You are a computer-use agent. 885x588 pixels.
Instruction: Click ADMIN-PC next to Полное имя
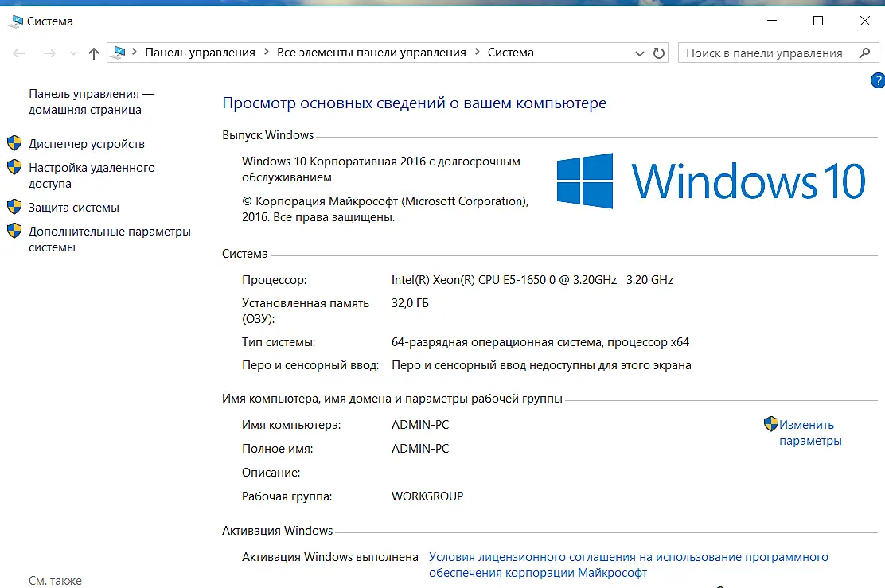pos(420,449)
